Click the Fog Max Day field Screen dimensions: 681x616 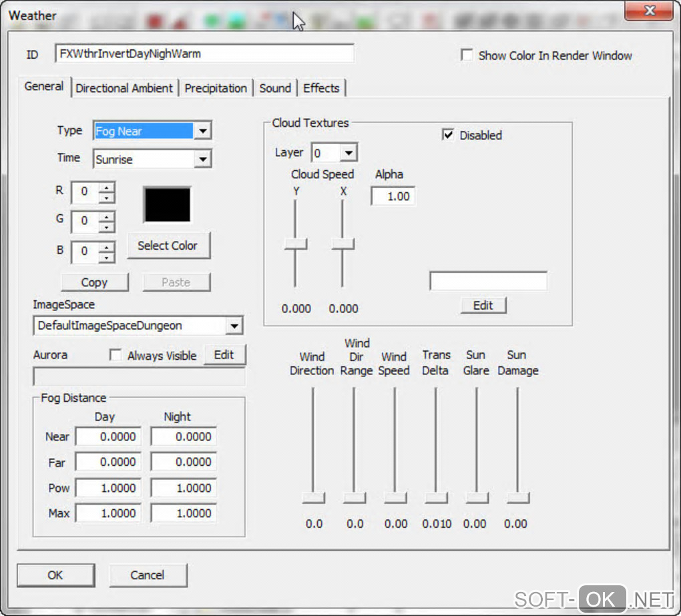tap(108, 513)
